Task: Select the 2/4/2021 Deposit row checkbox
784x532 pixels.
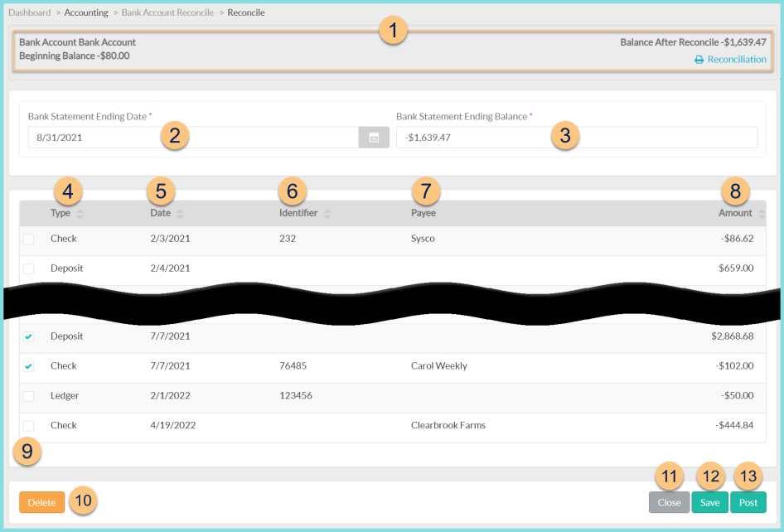Action: (30, 268)
